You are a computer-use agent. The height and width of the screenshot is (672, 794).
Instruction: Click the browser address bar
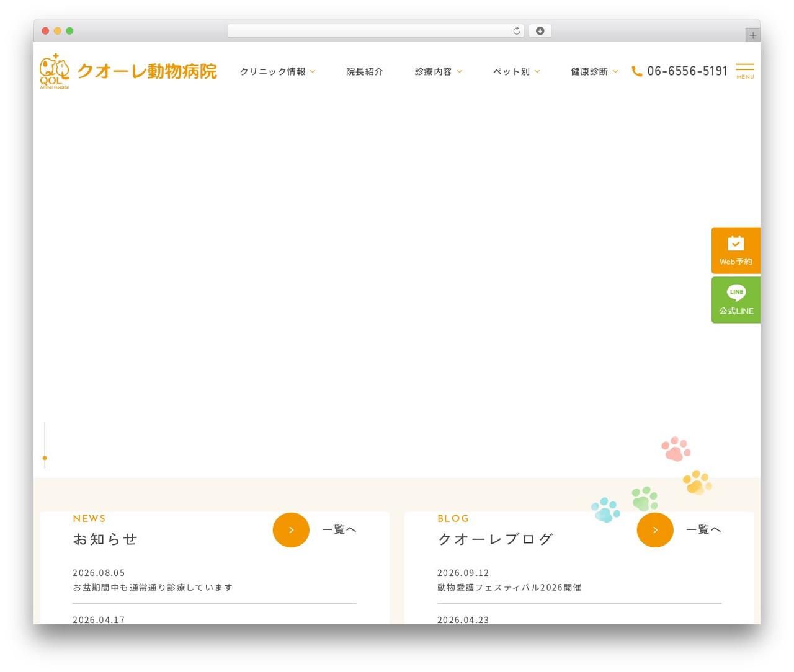[376, 31]
